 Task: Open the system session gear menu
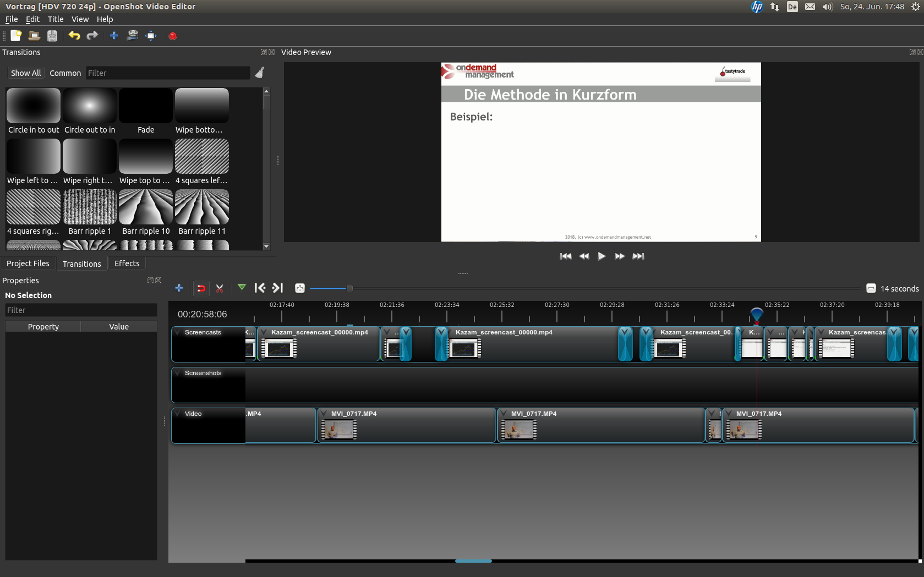coord(915,7)
